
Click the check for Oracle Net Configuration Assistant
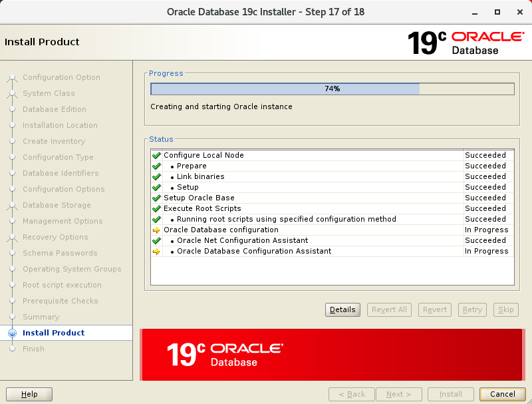point(156,241)
